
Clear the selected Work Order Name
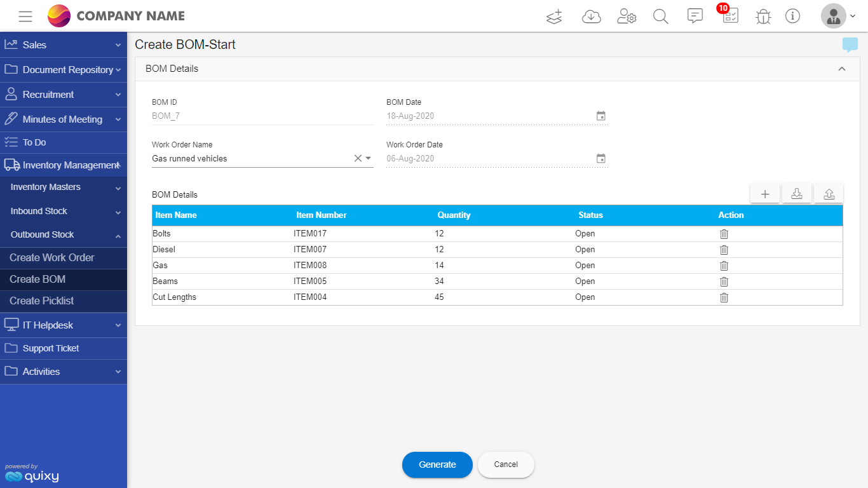click(357, 158)
